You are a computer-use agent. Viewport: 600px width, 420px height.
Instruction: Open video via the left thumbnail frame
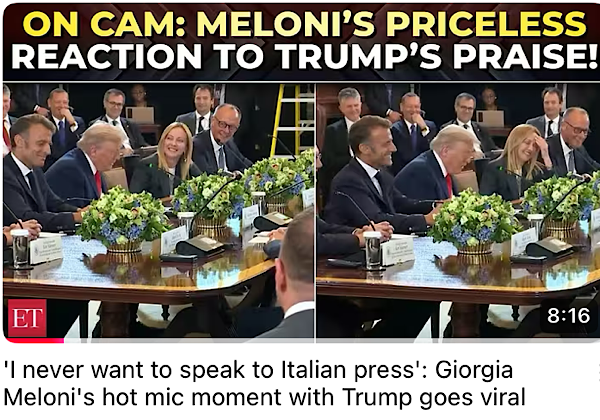[x=158, y=210]
